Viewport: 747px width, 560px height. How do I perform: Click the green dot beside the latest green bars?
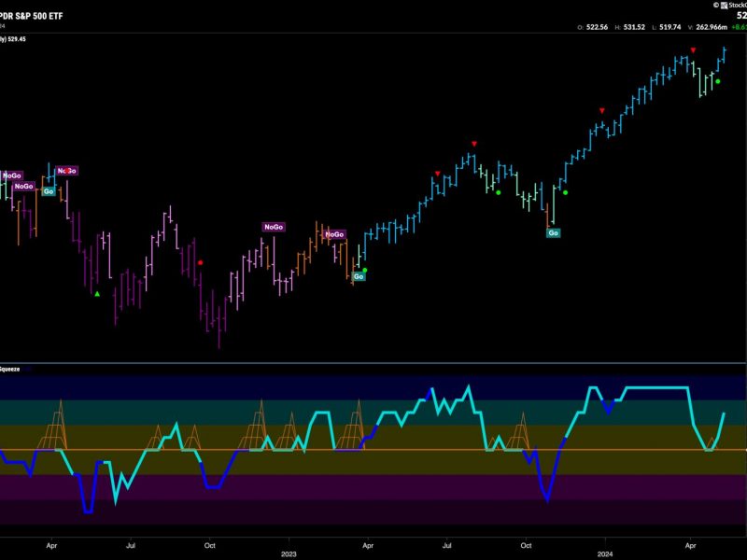718,81
